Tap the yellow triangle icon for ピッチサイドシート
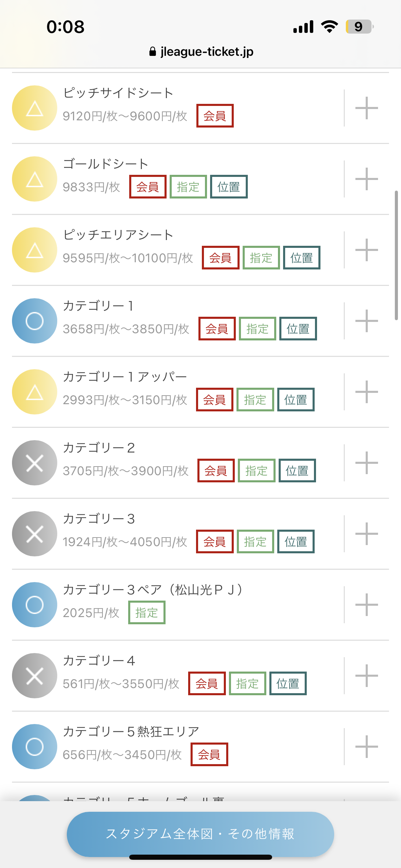Screen dimensions: 401x868 click(35, 108)
